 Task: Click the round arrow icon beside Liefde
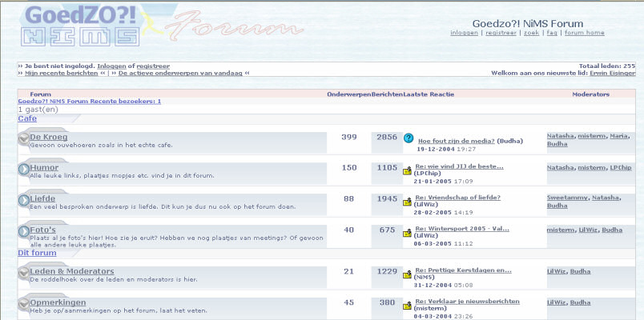24,200
